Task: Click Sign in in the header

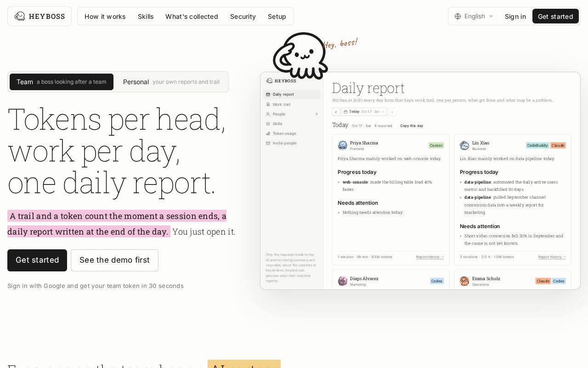Action: [515, 17]
